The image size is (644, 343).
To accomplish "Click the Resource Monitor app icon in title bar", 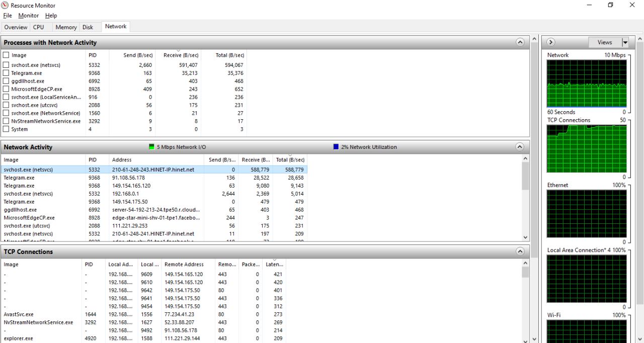I will (5, 5).
